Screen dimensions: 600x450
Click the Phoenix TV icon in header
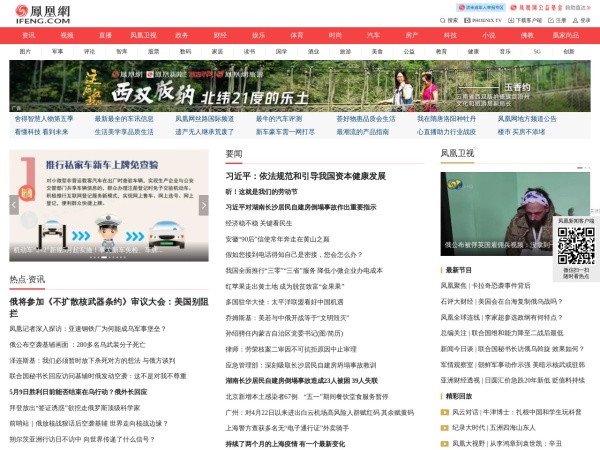click(465, 19)
